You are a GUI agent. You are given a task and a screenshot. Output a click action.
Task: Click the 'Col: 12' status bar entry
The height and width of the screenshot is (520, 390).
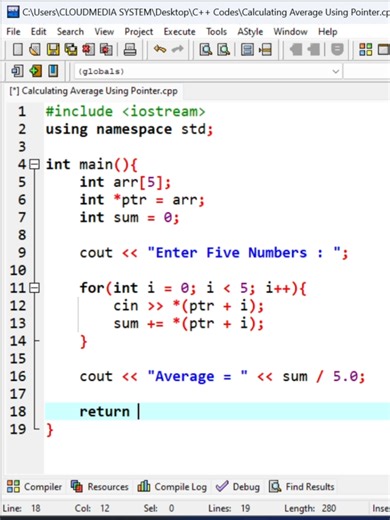[x=92, y=508]
